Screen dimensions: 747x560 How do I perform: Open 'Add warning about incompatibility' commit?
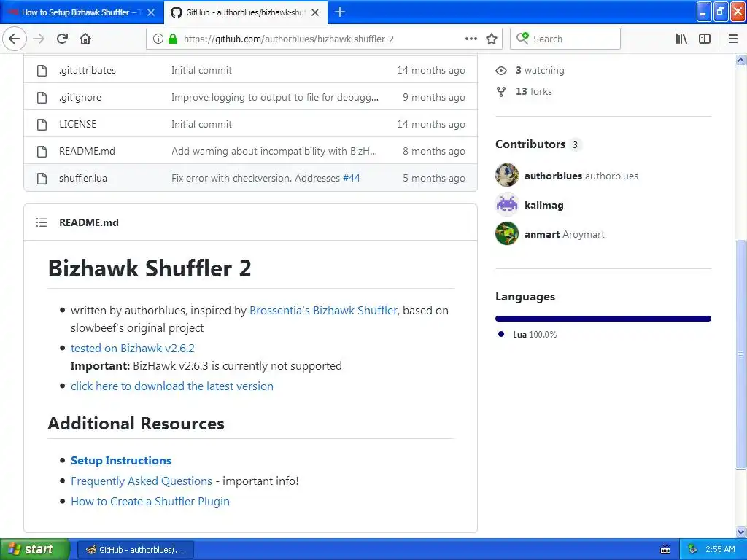click(274, 152)
